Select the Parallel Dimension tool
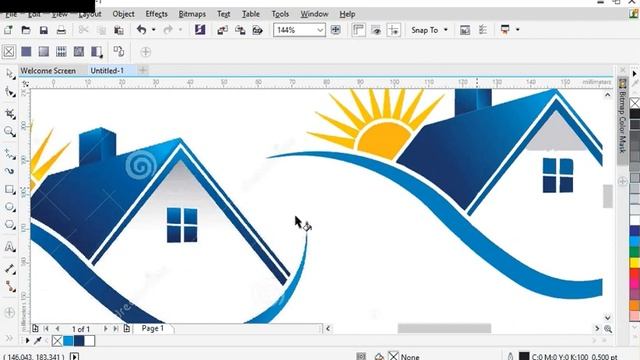Viewport: 640px width, 360px height. 10,269
